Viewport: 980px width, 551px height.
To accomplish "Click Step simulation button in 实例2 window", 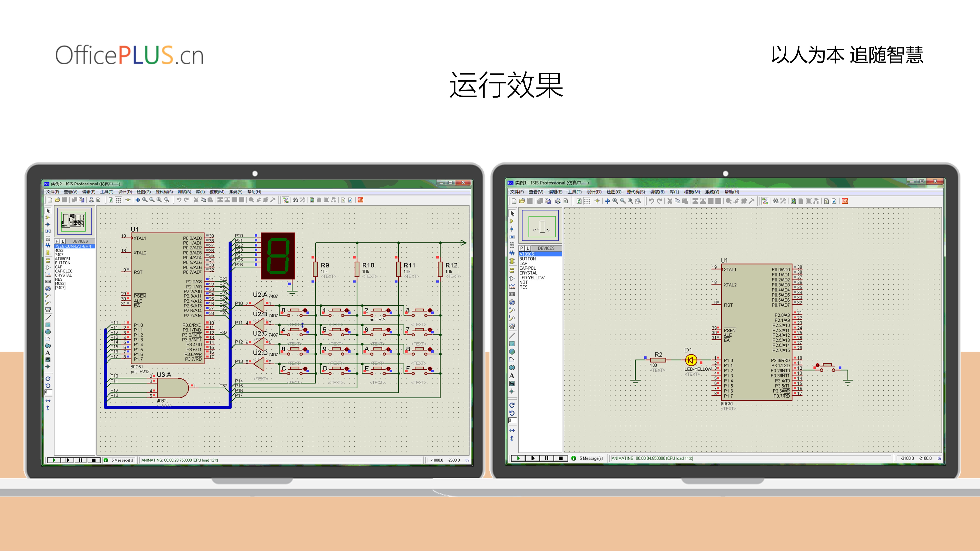I will tap(67, 460).
